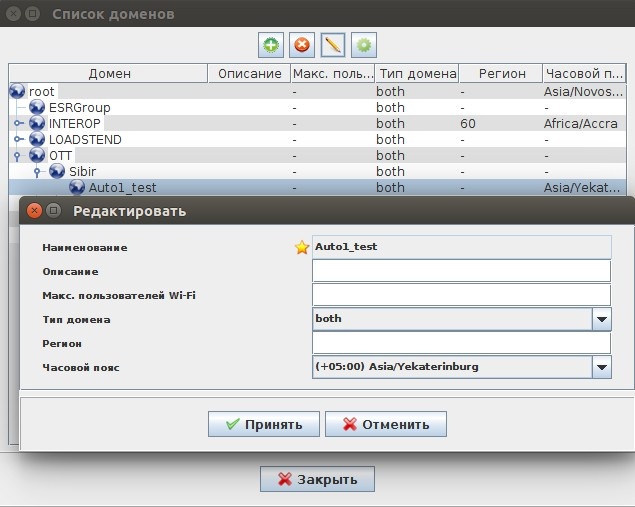Open the Часовой пояс timezone dropdown

click(601, 367)
